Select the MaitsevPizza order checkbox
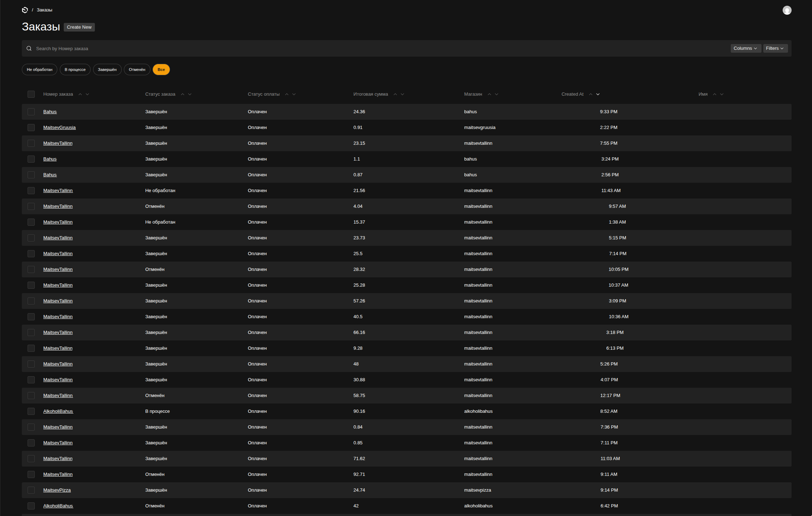 click(x=31, y=490)
